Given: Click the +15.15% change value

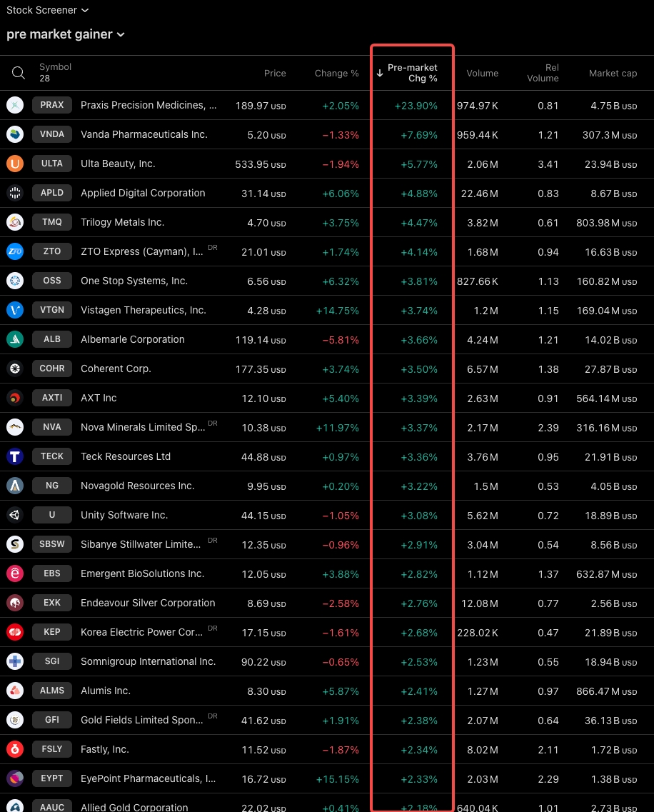Looking at the screenshot, I should 337,779.
